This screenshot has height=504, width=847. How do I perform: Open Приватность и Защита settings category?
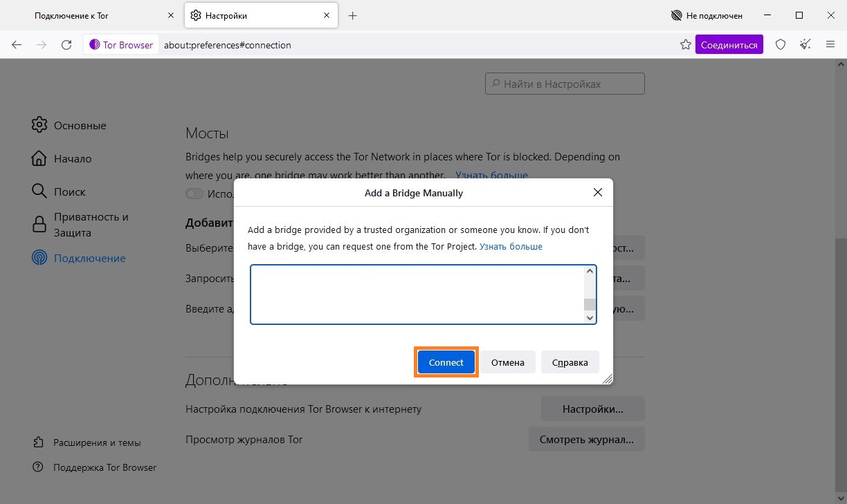(81, 225)
